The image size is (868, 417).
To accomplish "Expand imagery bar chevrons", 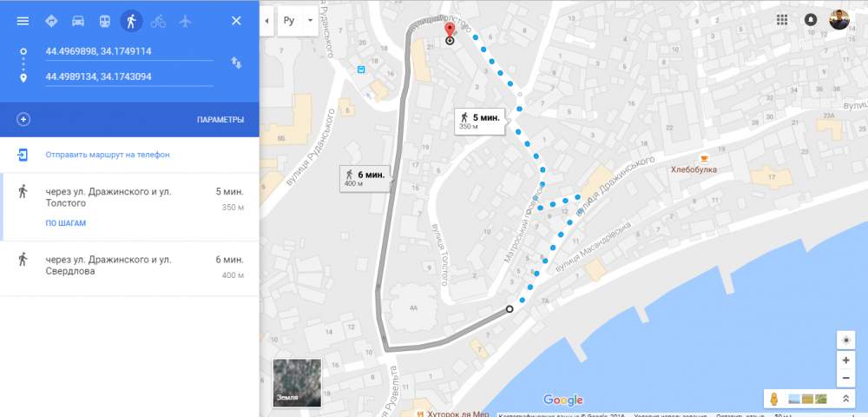I will [x=845, y=399].
